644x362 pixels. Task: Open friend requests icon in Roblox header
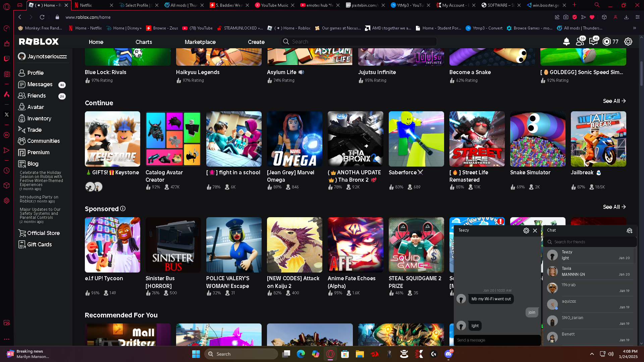coord(580,42)
